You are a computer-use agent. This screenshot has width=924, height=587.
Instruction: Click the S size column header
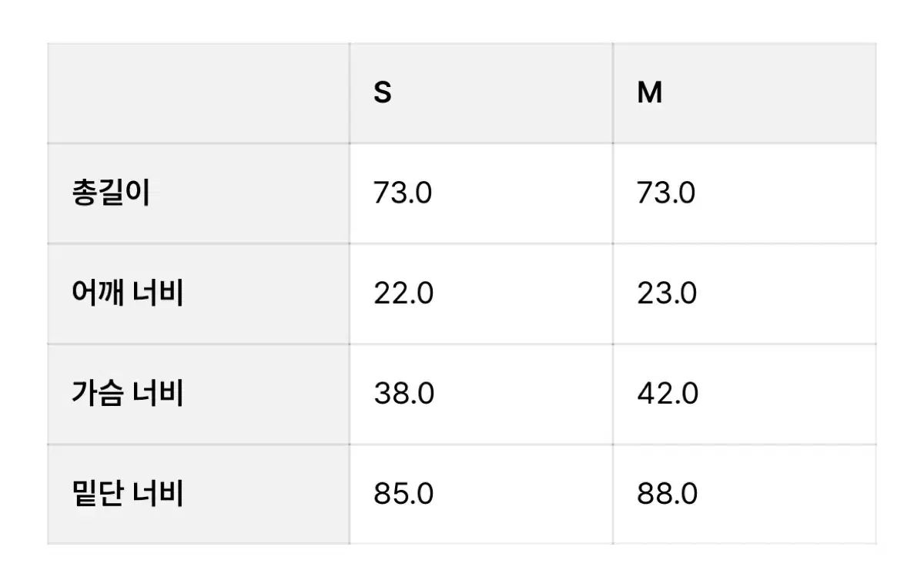pos(383,93)
